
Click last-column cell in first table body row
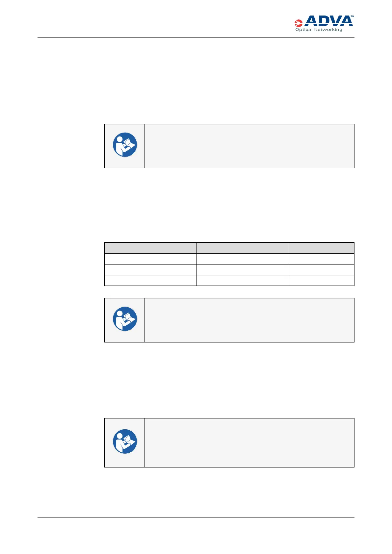pyautogui.click(x=322, y=259)
